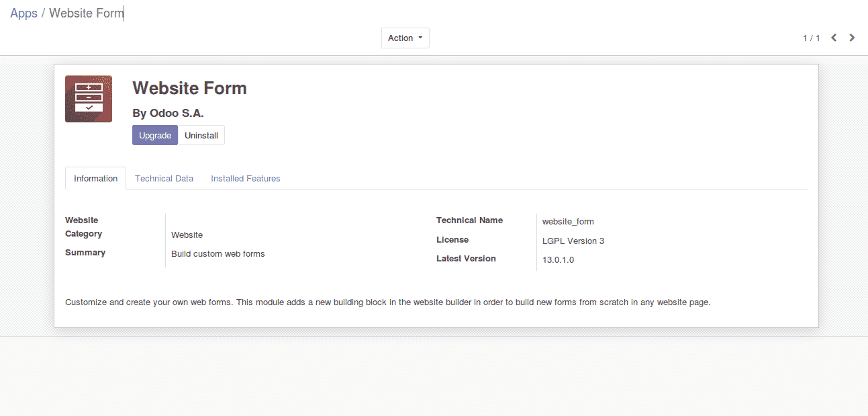Image resolution: width=868 pixels, height=416 pixels.
Task: Click the 13.0.1.0 latest version value
Action: tap(558, 260)
